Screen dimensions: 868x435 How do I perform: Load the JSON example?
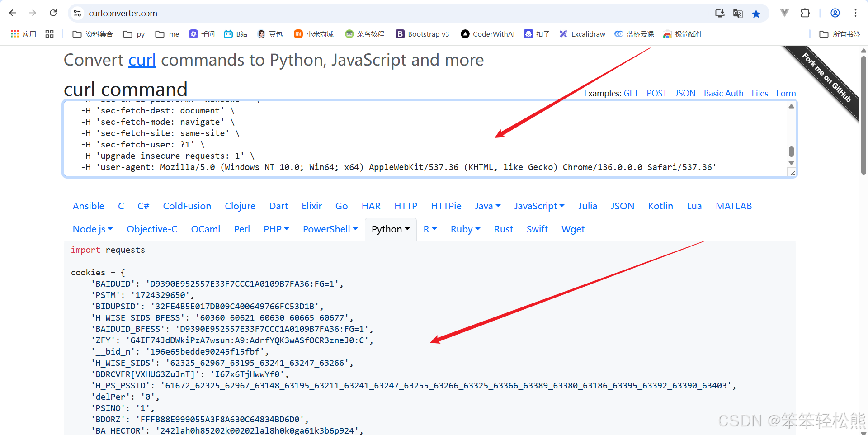(x=685, y=93)
